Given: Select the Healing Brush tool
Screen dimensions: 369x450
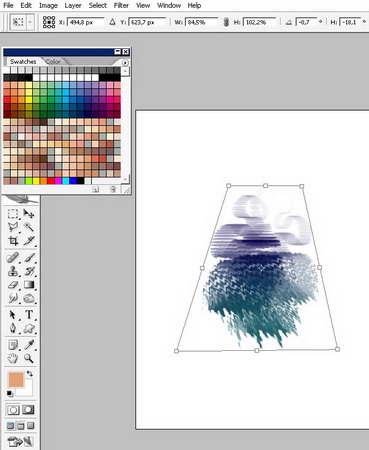Looking at the screenshot, I should click(x=13, y=258).
